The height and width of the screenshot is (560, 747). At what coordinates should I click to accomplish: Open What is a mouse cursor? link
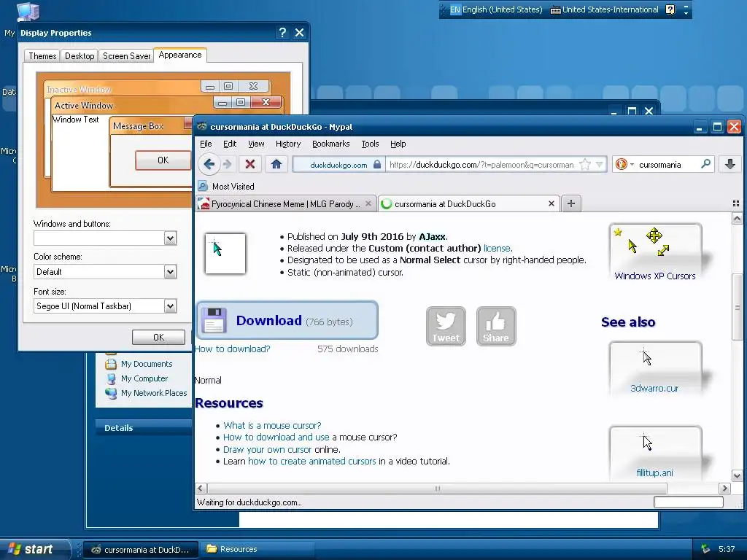pos(272,425)
